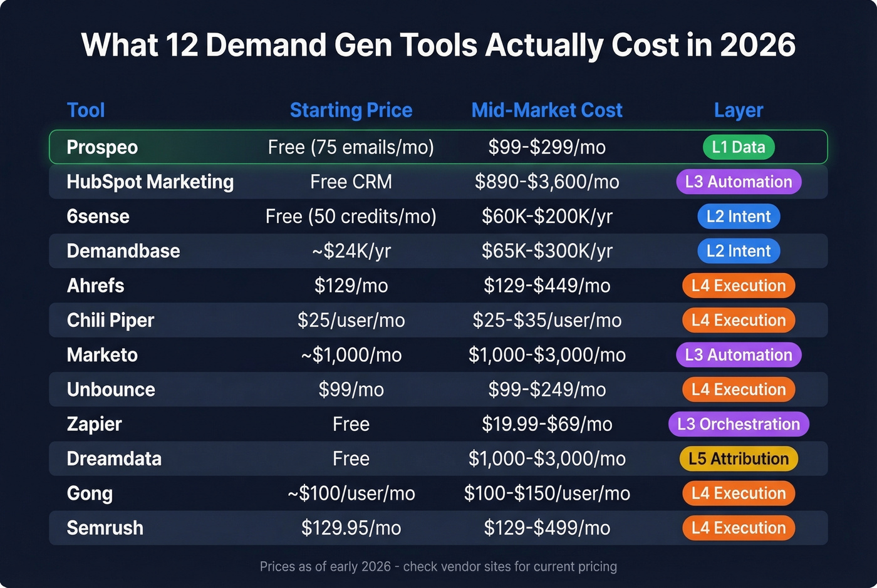Select the Mid-Market Cost column header
Screen dimensions: 877x588
pyautogui.click(x=546, y=110)
